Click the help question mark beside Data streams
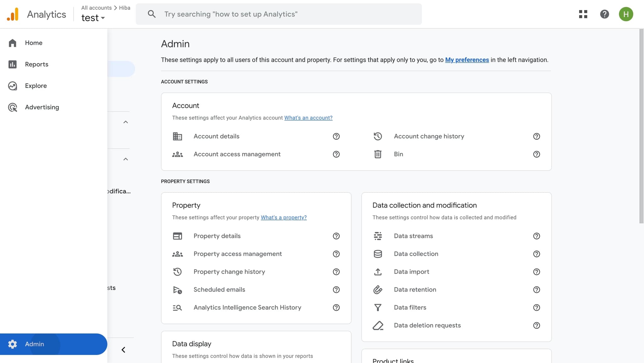Screen dimensions: 644x363 click(536, 236)
